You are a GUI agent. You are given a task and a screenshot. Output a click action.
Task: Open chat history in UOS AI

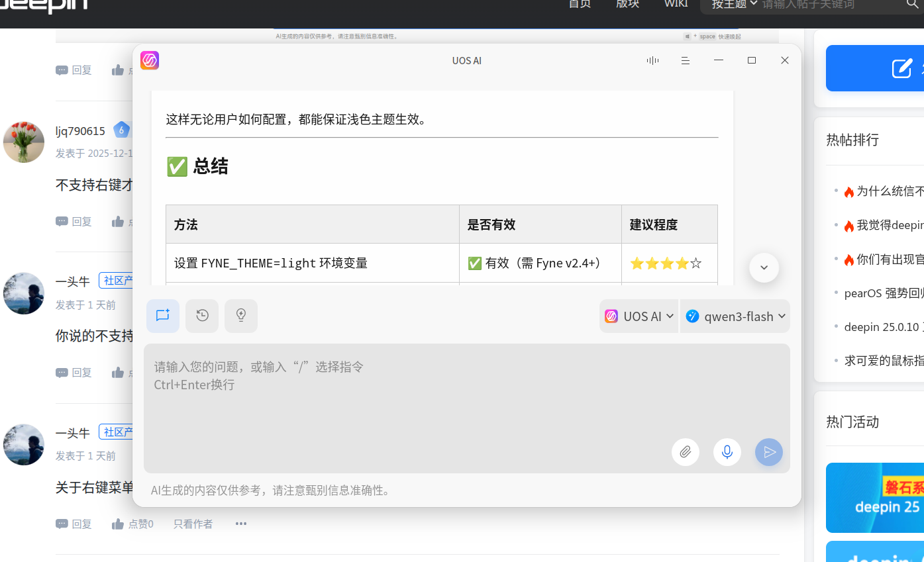[x=202, y=316]
